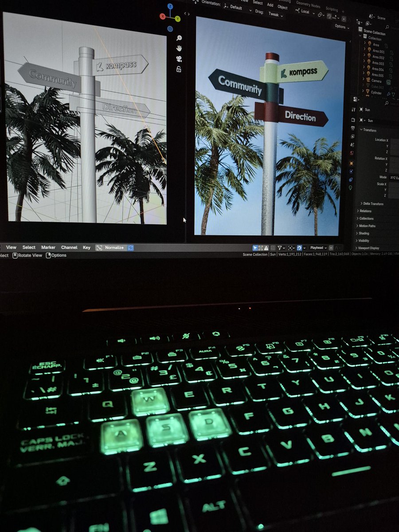Open the Local transform orientation dropdown
This screenshot has height=532, width=399.
(x=305, y=12)
